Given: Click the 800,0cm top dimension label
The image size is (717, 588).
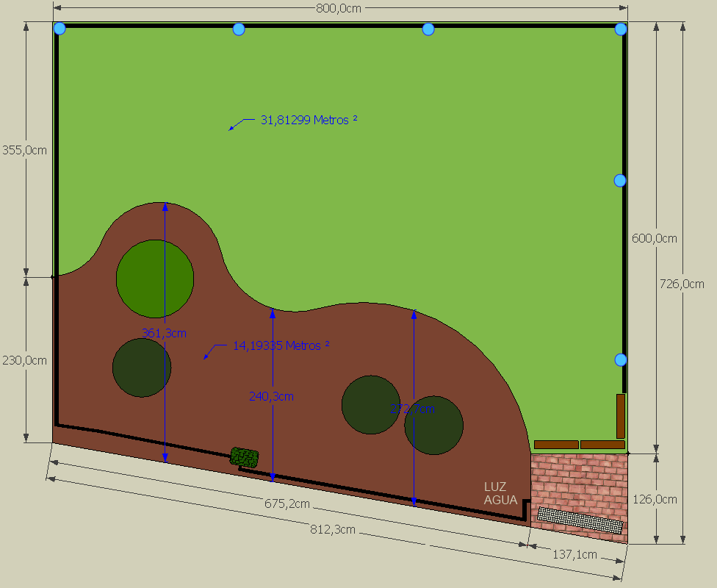Looking at the screenshot, I should click(x=339, y=8).
